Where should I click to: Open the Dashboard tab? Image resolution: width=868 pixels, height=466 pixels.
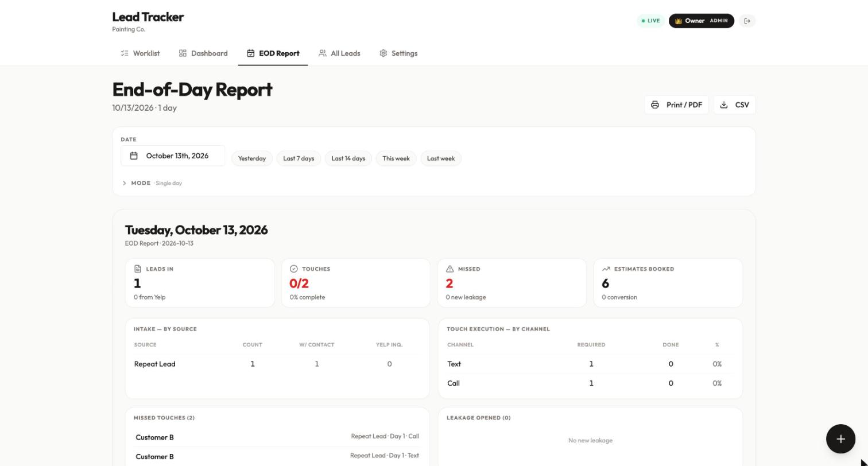[203, 53]
